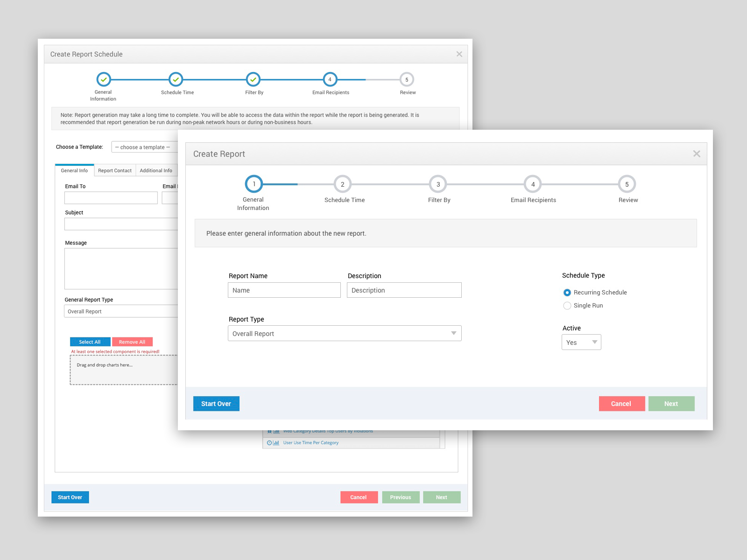Click the bar chart icon for User Use Time Per Category
Viewport: 747px width, 560px height.
click(276, 442)
